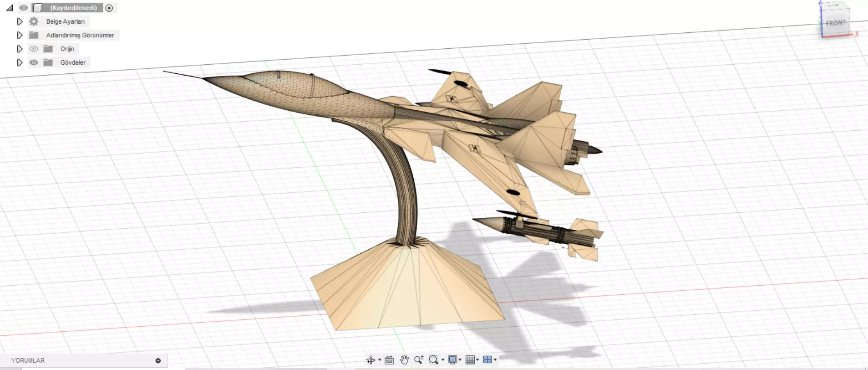Image resolution: width=868 pixels, height=370 pixels.
Task: Click the Belge Ayarları gear icon
Action: [34, 21]
